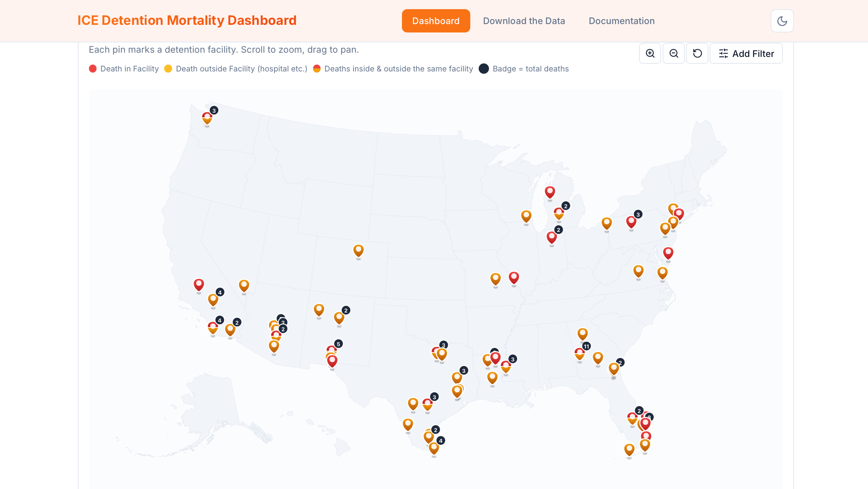Select the Pennsylvania red pin with badge 3
868x489 pixels.
click(x=631, y=222)
